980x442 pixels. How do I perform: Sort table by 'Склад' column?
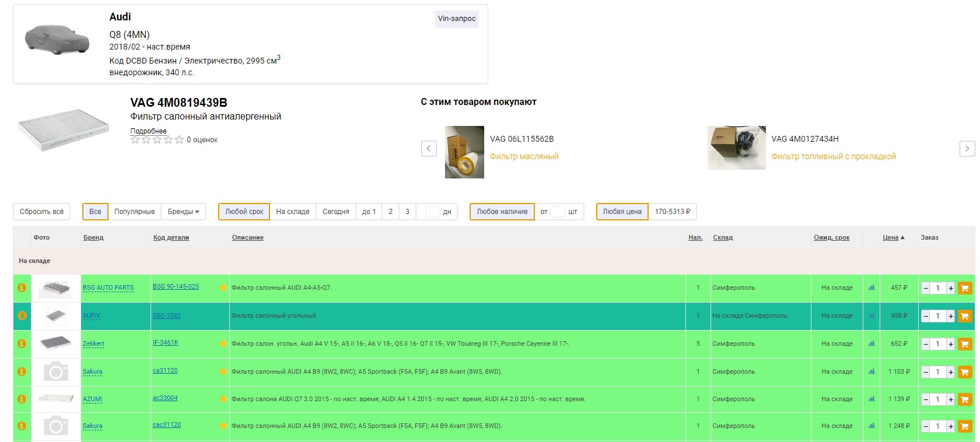pyautogui.click(x=723, y=237)
